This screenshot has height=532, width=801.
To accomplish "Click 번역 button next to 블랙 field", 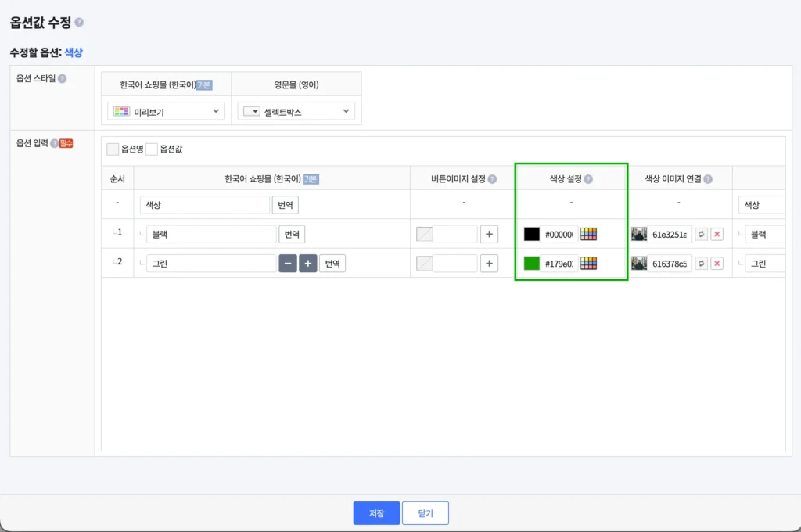I will click(292, 234).
